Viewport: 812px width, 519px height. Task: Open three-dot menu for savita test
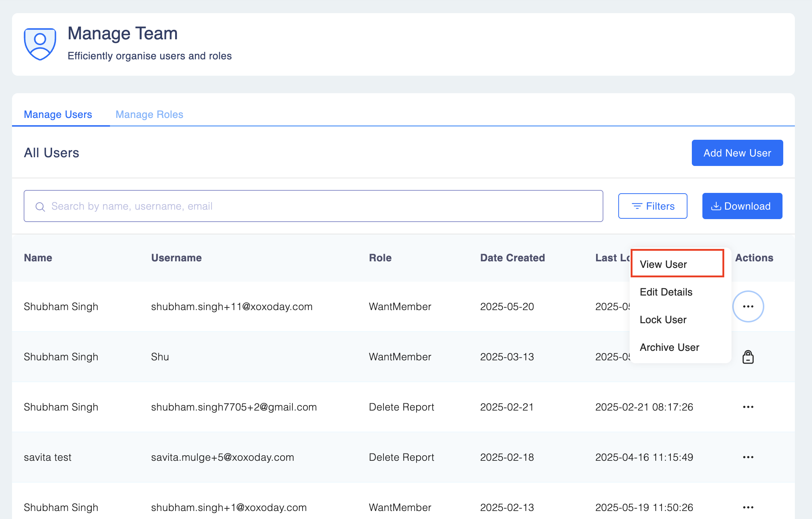(748, 457)
